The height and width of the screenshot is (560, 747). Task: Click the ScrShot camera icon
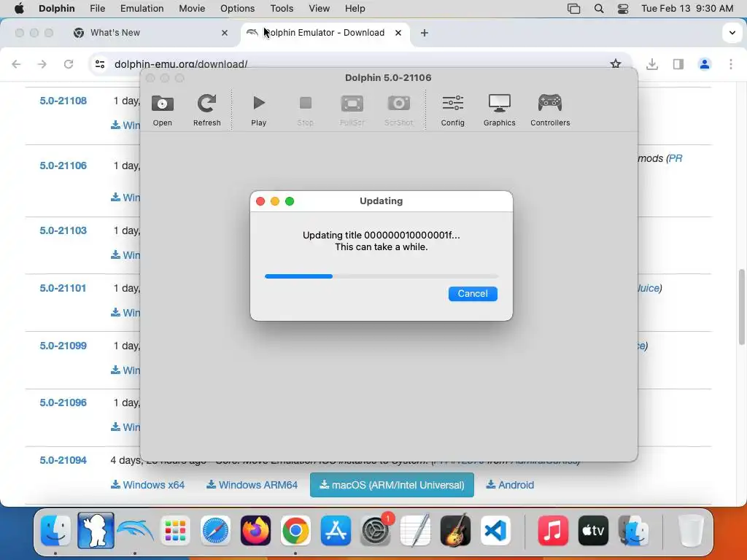coord(399,110)
